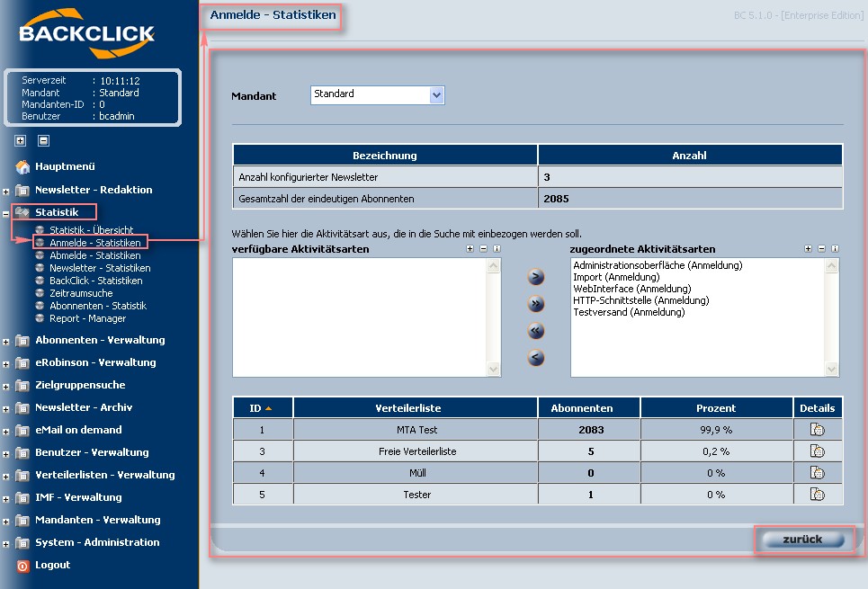The width and height of the screenshot is (868, 589).
Task: Open details for Freie Verteilerliste row
Action: [x=817, y=451]
